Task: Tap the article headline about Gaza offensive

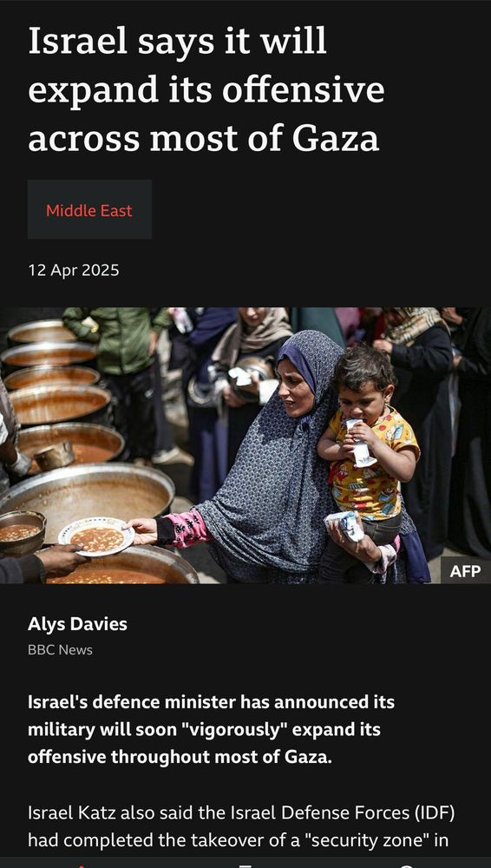Action: click(206, 89)
